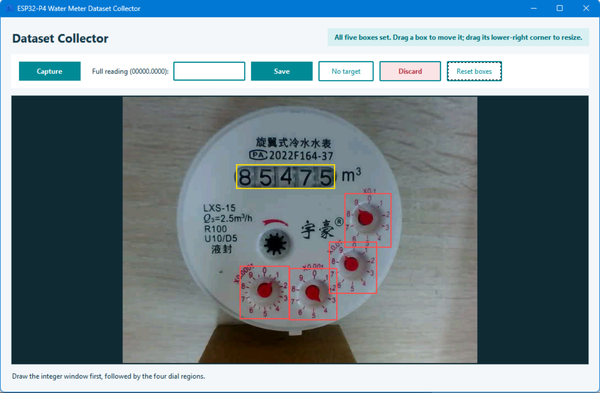Save the current reading
Viewport: 600px width, 393px height.
point(282,71)
